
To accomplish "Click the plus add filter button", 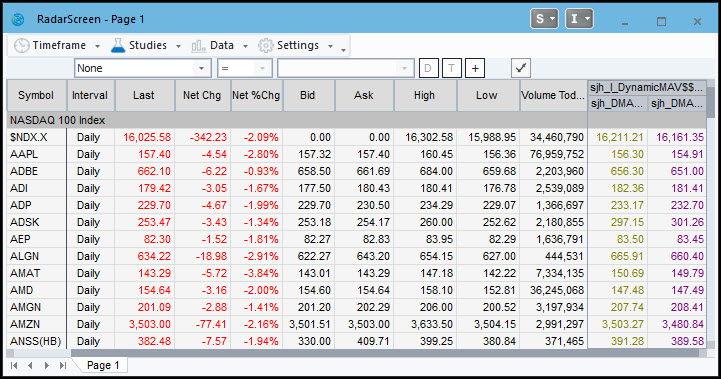I will [475, 69].
